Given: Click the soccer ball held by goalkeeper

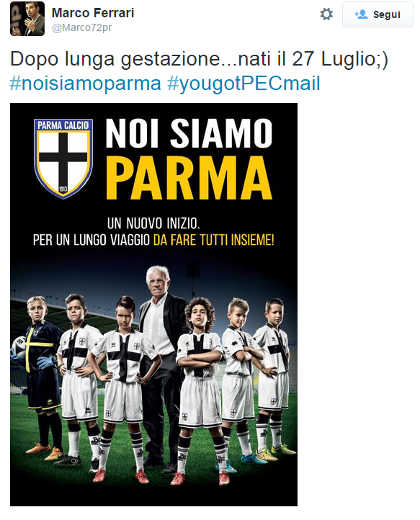Looking at the screenshot, I should (x=19, y=347).
